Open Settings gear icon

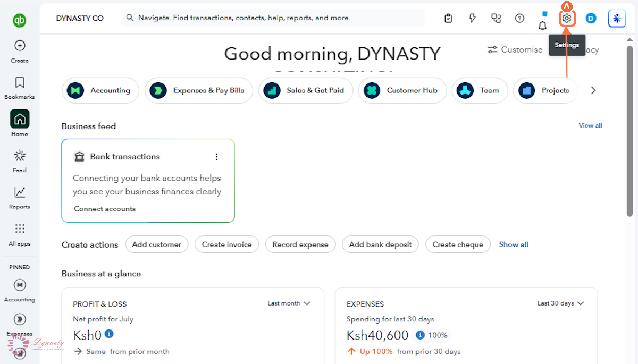pos(567,19)
